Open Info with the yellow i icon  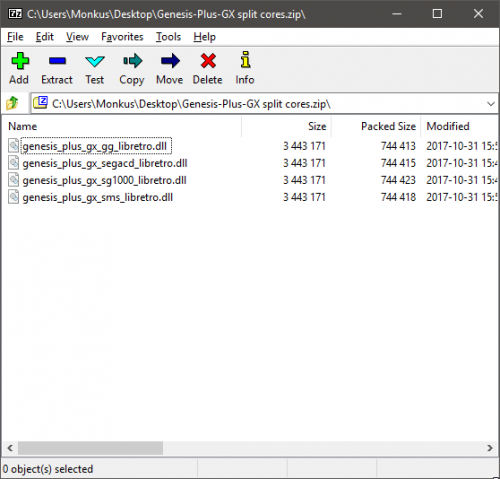pos(245,60)
